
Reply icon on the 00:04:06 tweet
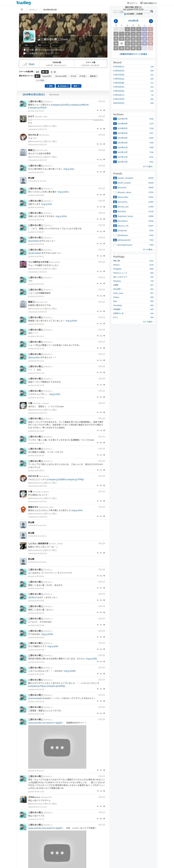98,195
